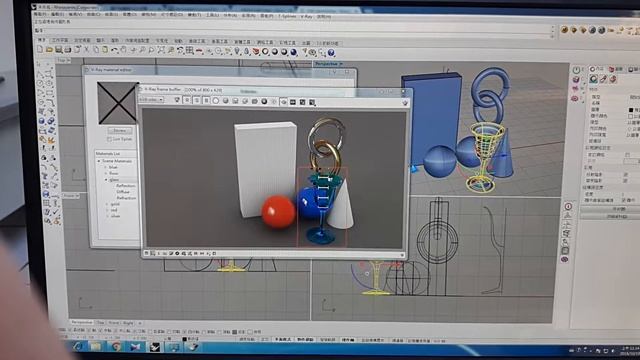Screen dimensions: 640x360
Task: Click the material brush icon in properties panel
Action: click(603, 79)
